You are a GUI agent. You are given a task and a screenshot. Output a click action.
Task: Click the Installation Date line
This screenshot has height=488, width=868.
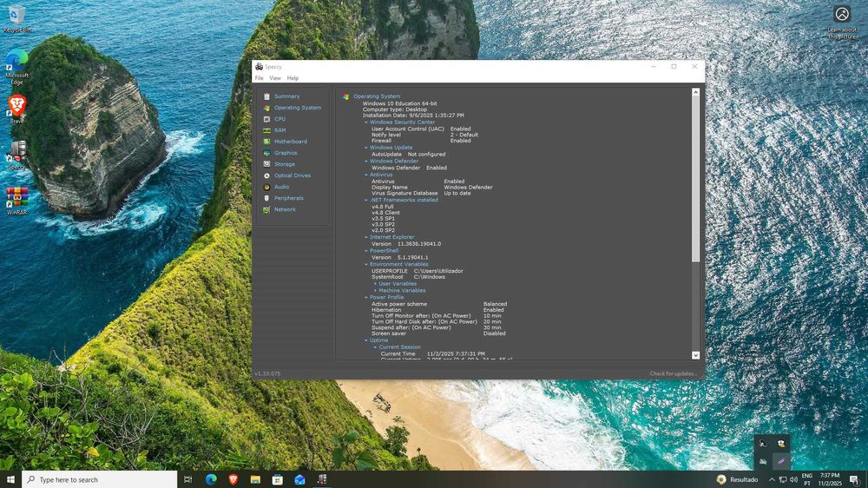[413, 115]
